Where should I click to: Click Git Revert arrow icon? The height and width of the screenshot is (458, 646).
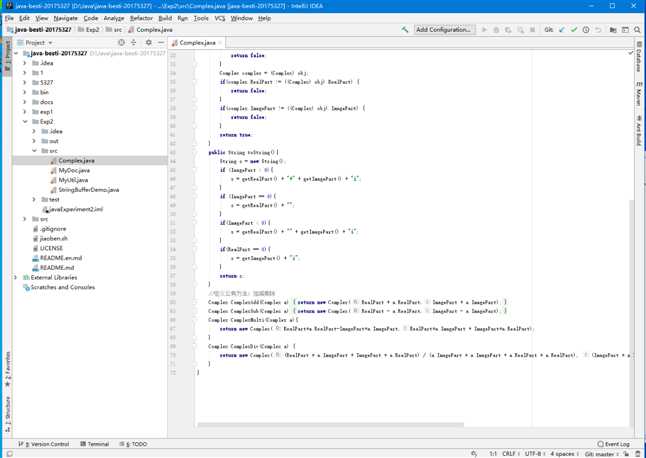(x=598, y=30)
